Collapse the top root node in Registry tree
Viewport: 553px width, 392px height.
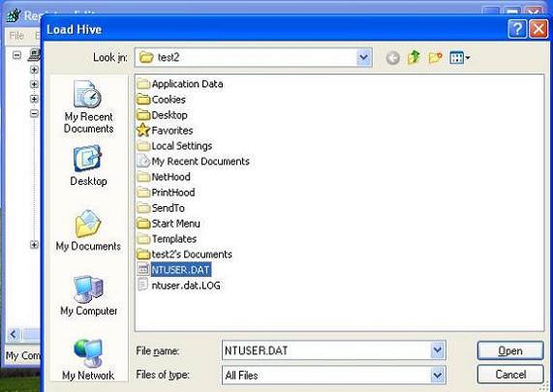coord(16,55)
